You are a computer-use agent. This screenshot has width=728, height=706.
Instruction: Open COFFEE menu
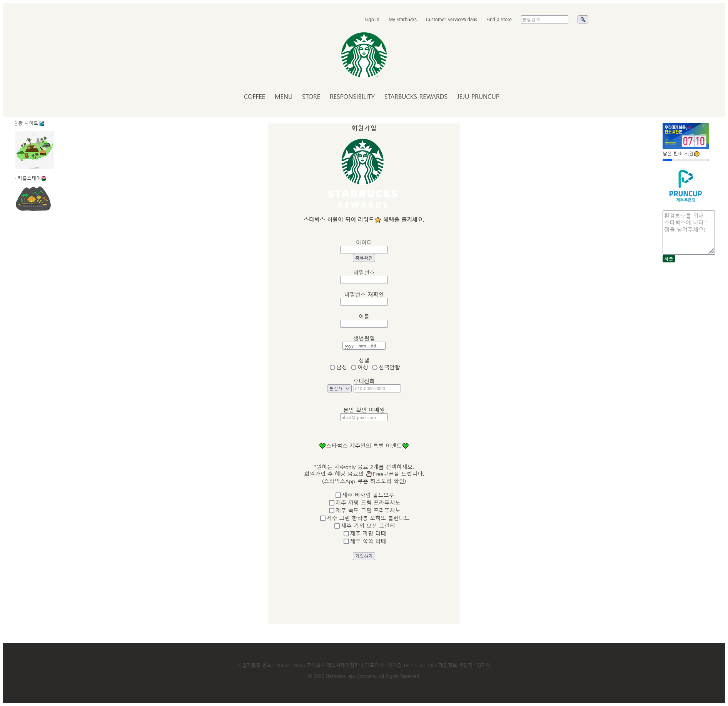254,97
